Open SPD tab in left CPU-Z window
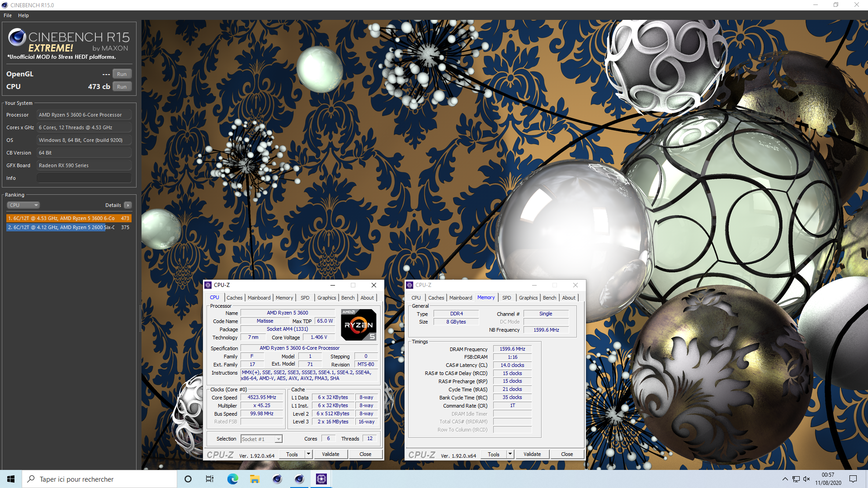 coord(305,298)
